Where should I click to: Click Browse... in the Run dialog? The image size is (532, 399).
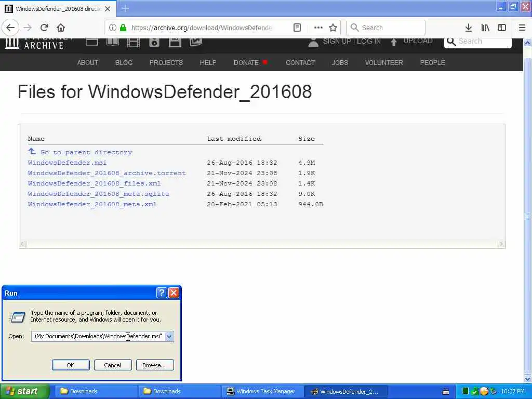coord(155,365)
